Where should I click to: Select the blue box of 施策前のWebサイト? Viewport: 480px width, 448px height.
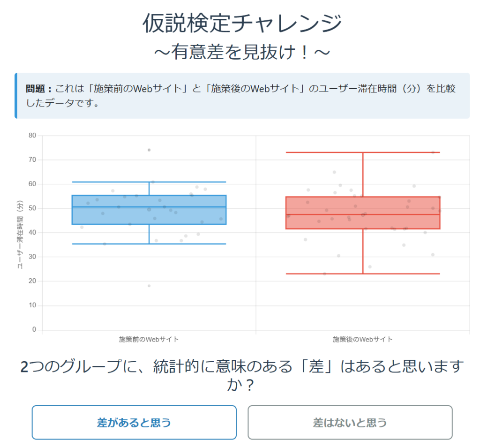pyautogui.click(x=149, y=210)
